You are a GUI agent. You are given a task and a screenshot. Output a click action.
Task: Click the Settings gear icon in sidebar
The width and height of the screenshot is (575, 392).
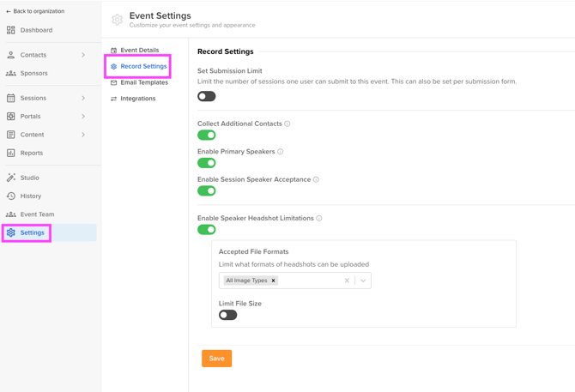pos(10,232)
